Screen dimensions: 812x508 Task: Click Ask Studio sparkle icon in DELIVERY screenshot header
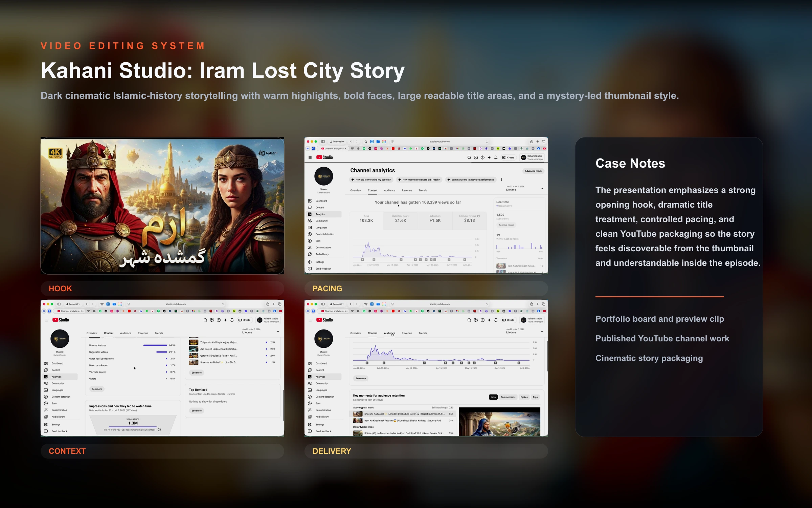pos(489,320)
